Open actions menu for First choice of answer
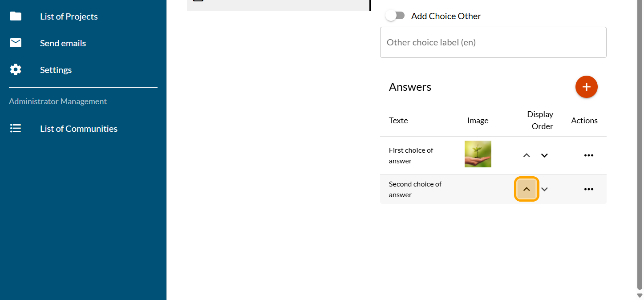 pos(588,155)
